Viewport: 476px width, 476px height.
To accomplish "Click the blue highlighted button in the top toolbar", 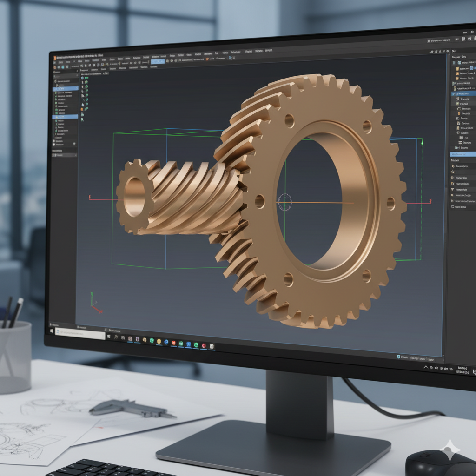I will point(158,61).
